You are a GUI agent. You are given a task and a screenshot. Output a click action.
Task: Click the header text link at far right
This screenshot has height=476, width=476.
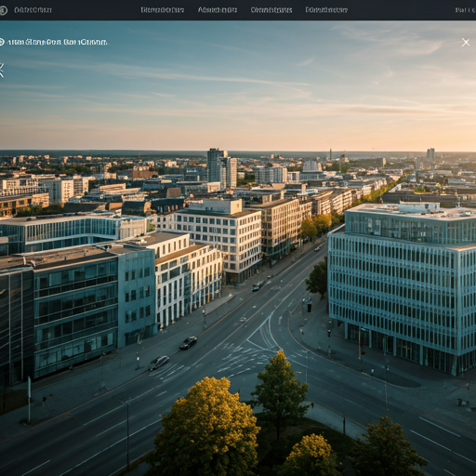(466, 10)
